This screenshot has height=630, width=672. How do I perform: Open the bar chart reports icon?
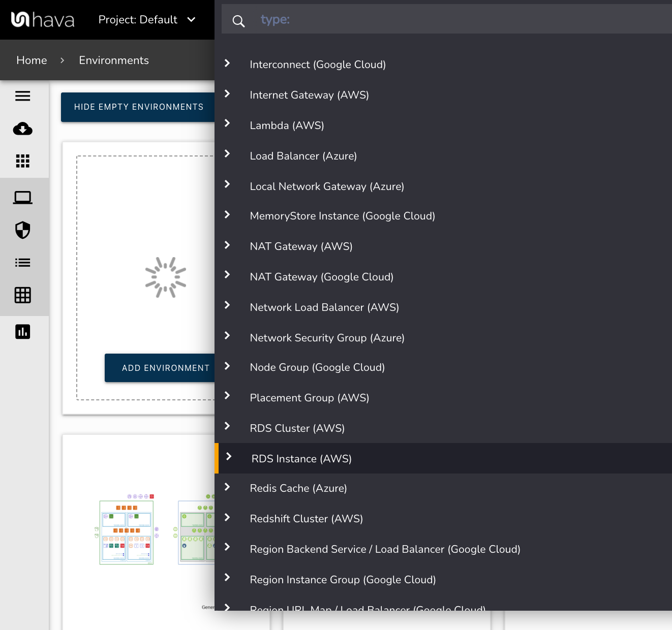(x=22, y=332)
